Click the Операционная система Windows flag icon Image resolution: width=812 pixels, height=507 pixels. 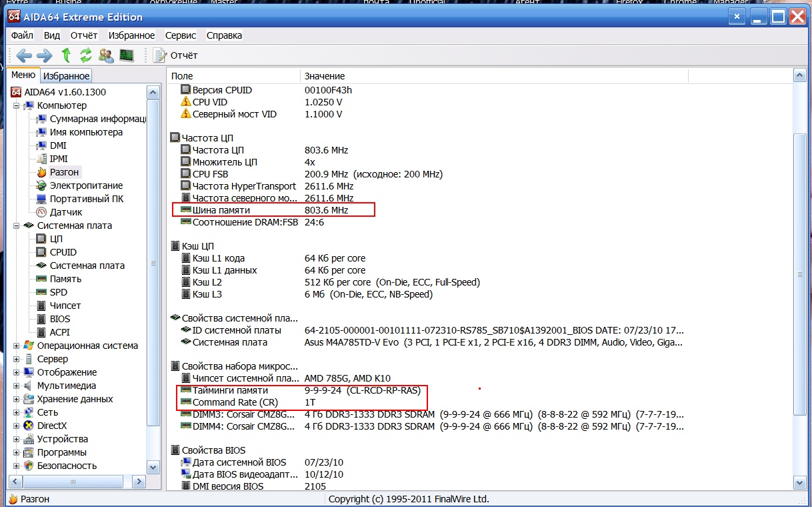coord(29,346)
